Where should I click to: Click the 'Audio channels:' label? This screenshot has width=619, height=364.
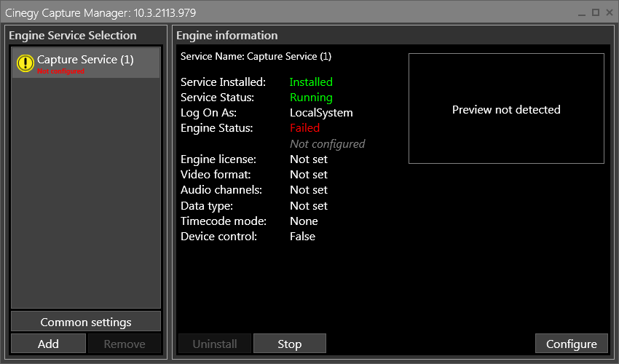221,190
